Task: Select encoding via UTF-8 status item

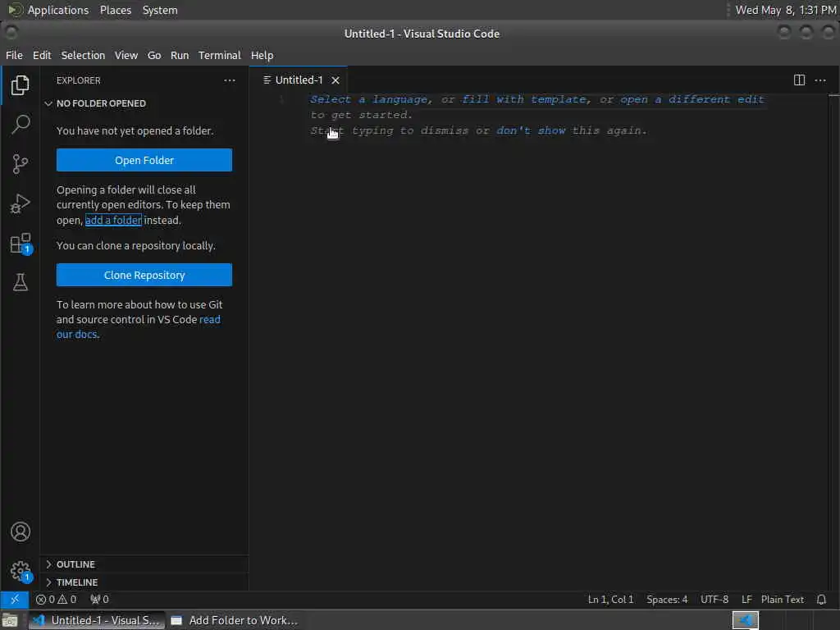Action: (714, 600)
